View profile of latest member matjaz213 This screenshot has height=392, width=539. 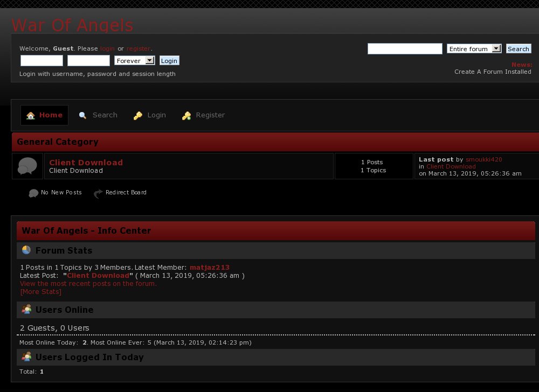click(210, 268)
